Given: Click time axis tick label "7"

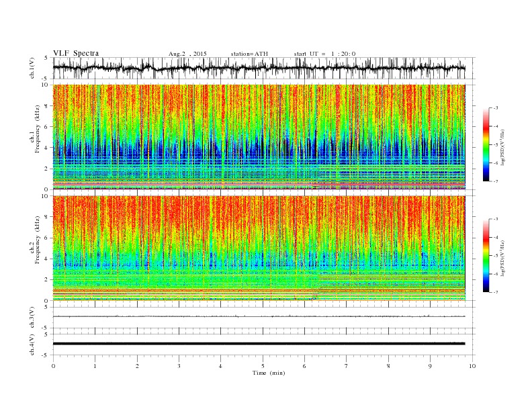Looking at the screenshot, I should click(x=347, y=366).
